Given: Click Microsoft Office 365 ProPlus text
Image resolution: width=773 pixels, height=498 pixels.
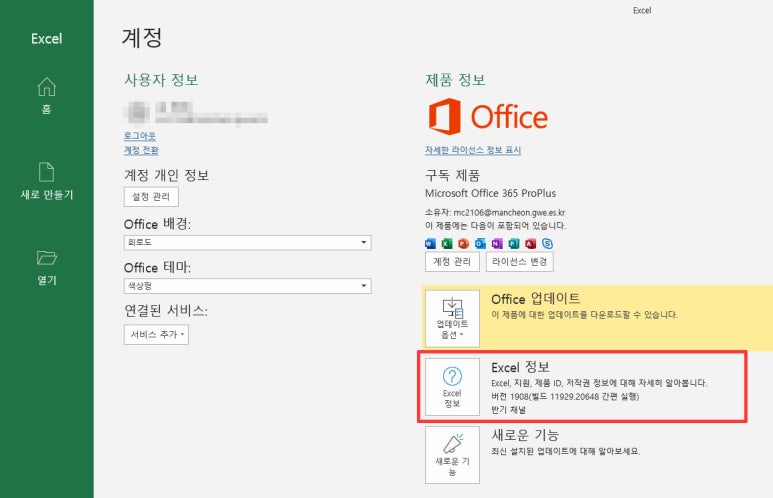Looking at the screenshot, I should [491, 193].
